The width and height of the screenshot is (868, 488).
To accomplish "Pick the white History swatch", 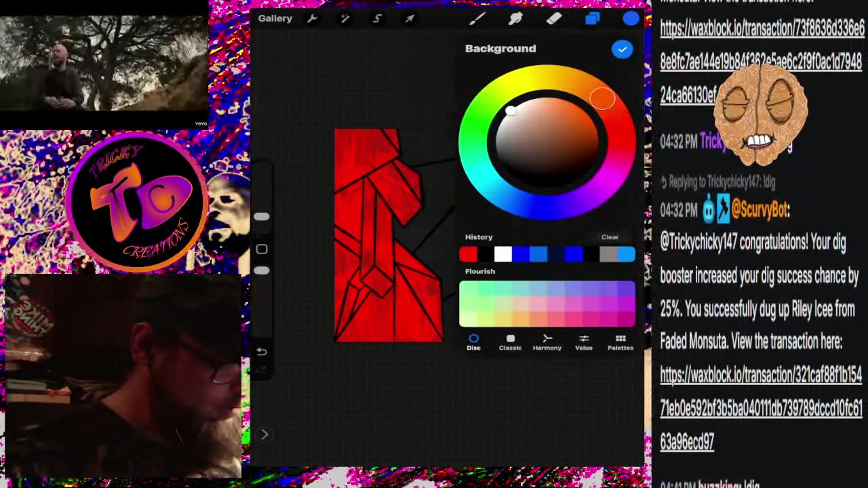I will tap(503, 254).
